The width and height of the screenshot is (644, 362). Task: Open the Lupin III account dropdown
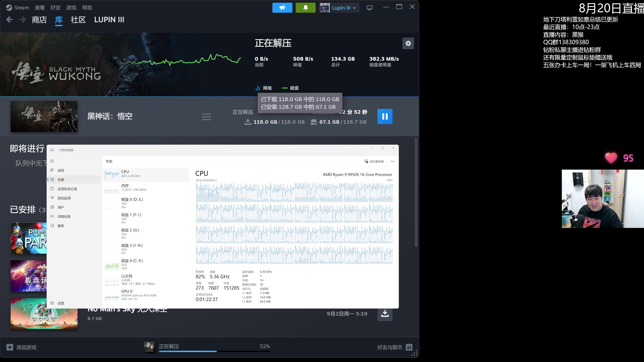click(x=339, y=8)
